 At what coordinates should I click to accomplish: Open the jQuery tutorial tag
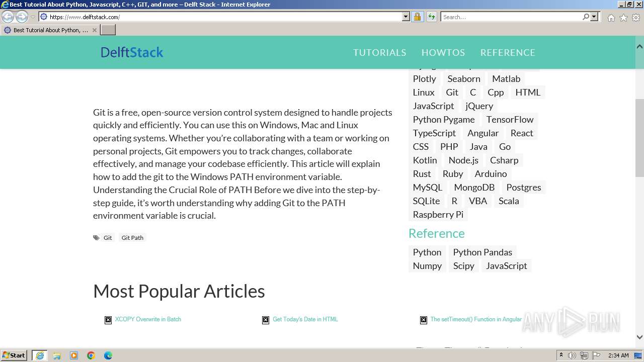(x=479, y=106)
